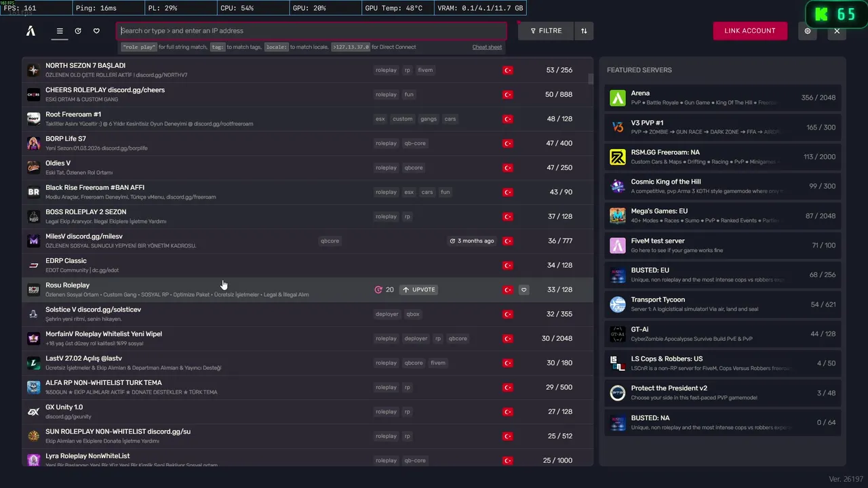The image size is (868, 488).
Task: Open Protect the President v2 server
Action: pyautogui.click(x=723, y=392)
